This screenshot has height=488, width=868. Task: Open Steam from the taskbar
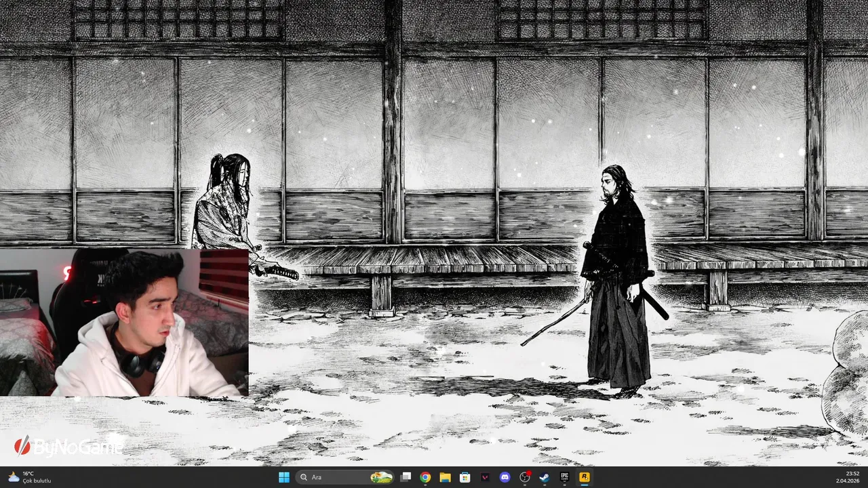click(x=544, y=477)
